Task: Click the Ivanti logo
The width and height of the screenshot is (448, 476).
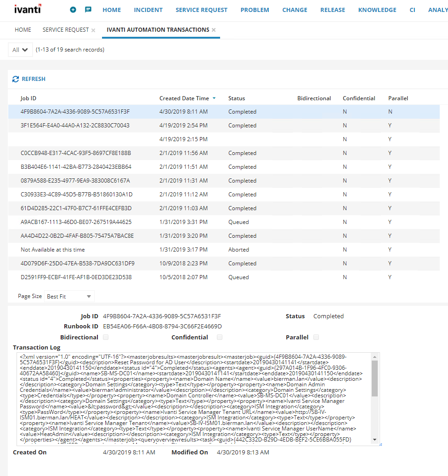Action: [28, 9]
